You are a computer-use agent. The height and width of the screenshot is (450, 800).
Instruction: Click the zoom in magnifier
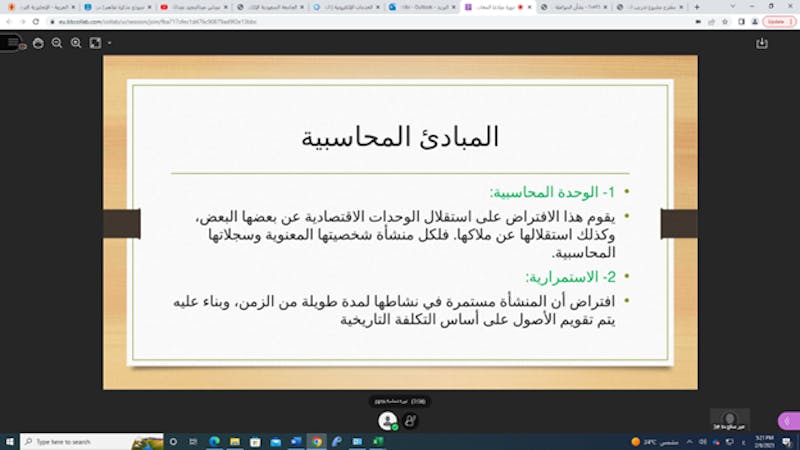coord(76,43)
